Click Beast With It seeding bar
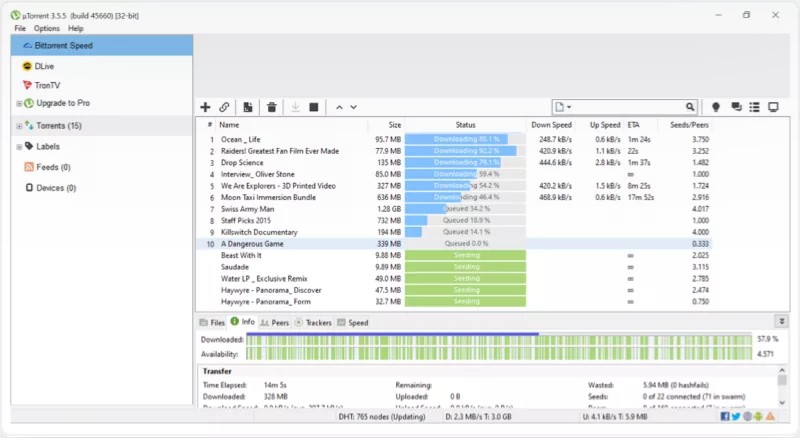Viewport: 800px width, 438px height. [465, 255]
